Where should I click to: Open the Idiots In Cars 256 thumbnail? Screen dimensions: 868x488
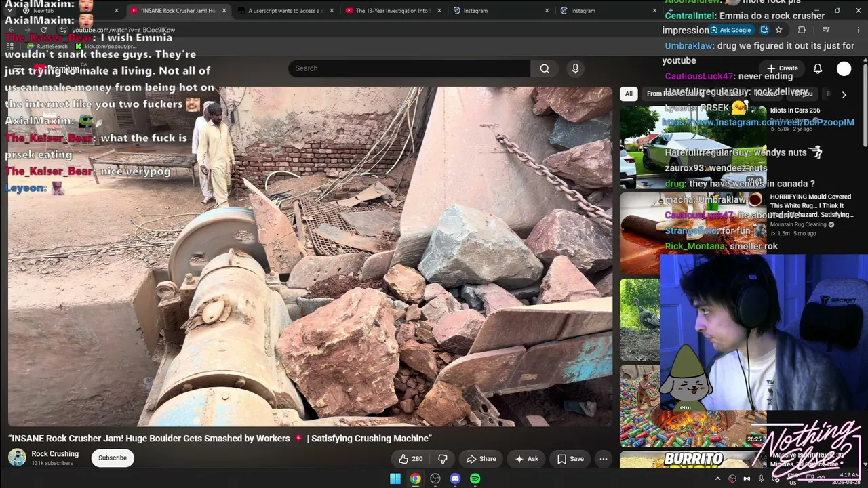(x=693, y=147)
